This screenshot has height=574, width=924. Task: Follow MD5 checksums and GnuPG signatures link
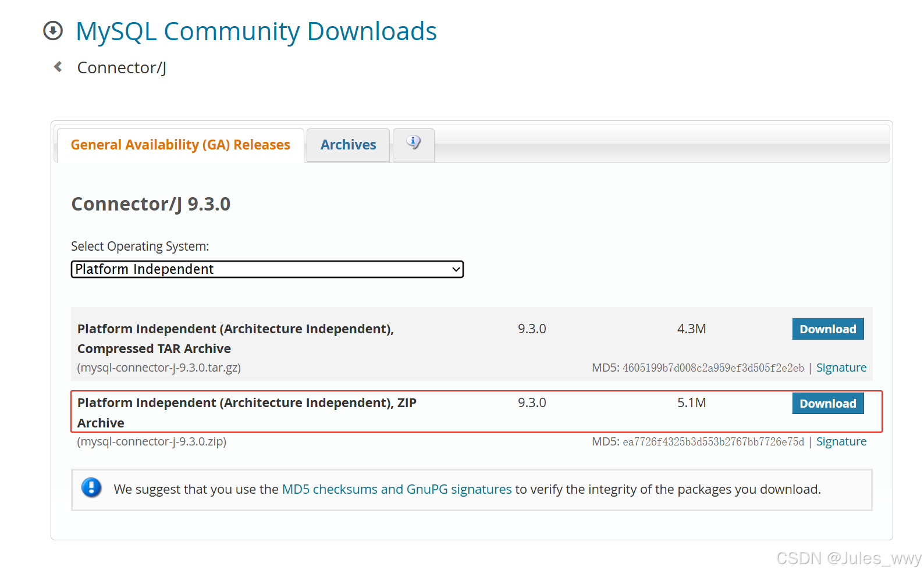coord(397,489)
